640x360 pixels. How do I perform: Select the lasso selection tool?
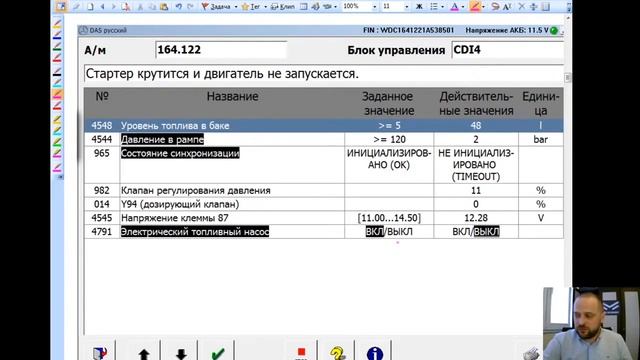[495, 7]
